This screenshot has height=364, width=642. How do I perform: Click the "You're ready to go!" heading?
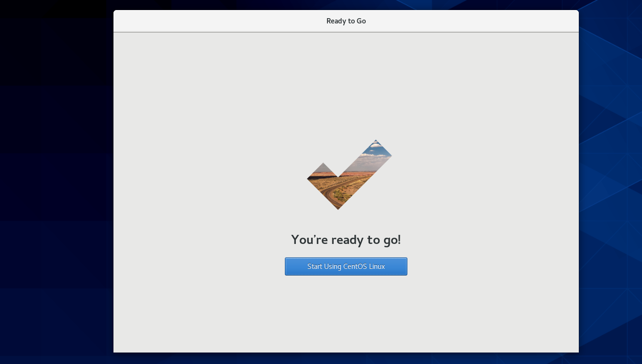pyautogui.click(x=346, y=240)
